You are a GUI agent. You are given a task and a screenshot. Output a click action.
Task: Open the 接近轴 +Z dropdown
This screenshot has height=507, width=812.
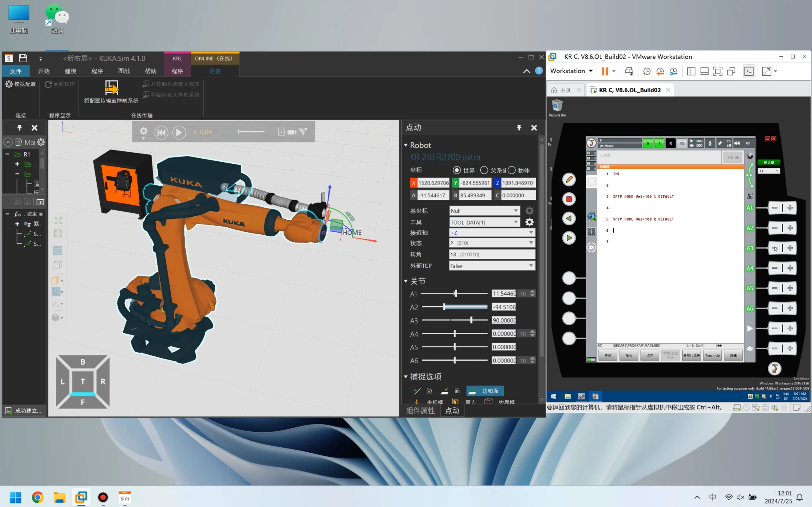(x=492, y=233)
